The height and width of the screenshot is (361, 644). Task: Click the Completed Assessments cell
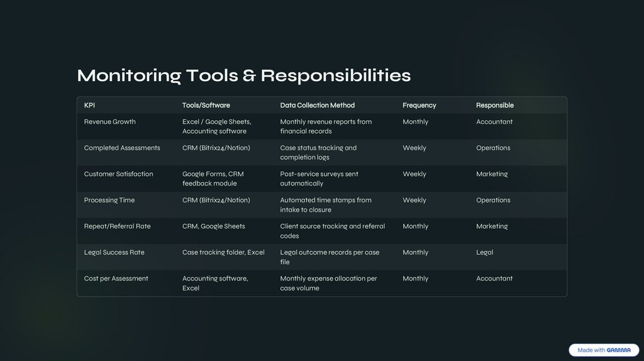pyautogui.click(x=122, y=148)
